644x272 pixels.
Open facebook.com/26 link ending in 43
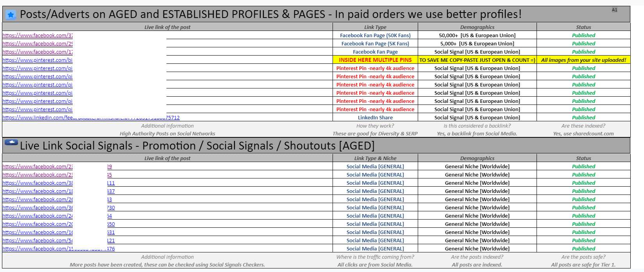(57, 199)
